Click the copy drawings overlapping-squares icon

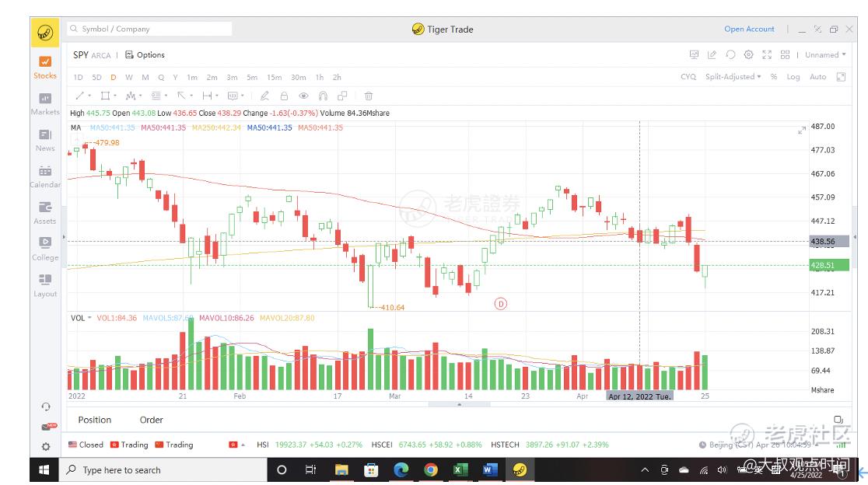pyautogui.click(x=342, y=96)
